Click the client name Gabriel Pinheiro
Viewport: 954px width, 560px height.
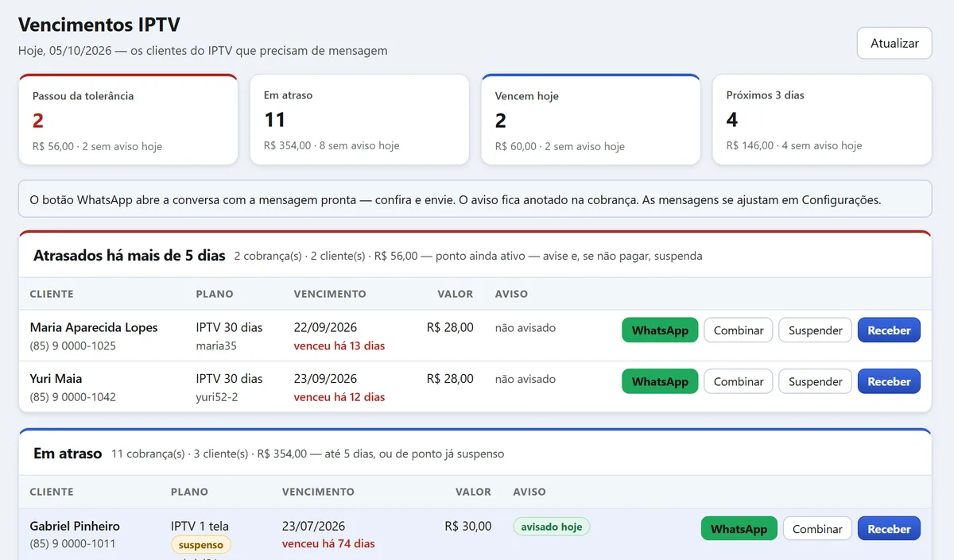75,526
